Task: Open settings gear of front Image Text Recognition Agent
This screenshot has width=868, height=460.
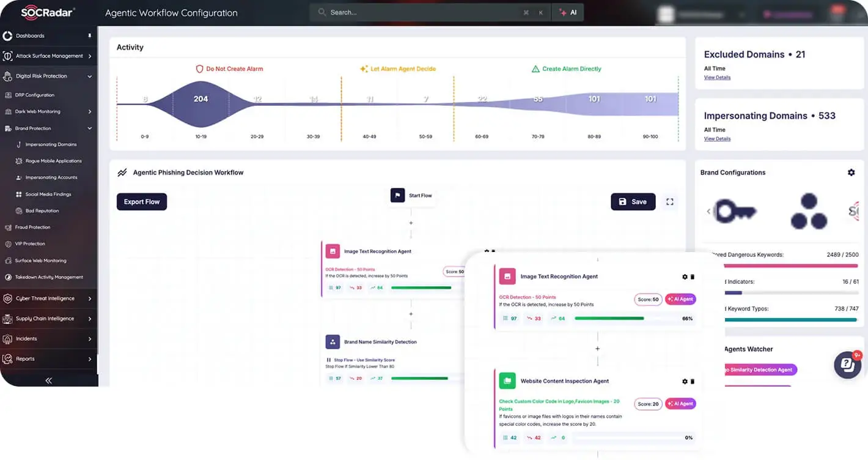Action: [x=685, y=277]
